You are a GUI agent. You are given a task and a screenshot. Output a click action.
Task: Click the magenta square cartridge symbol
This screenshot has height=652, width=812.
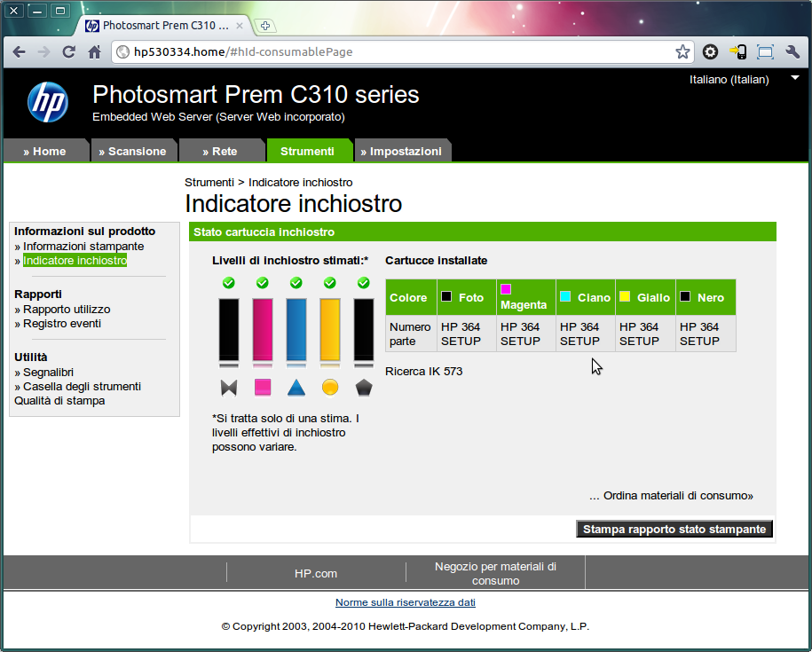pos(263,387)
